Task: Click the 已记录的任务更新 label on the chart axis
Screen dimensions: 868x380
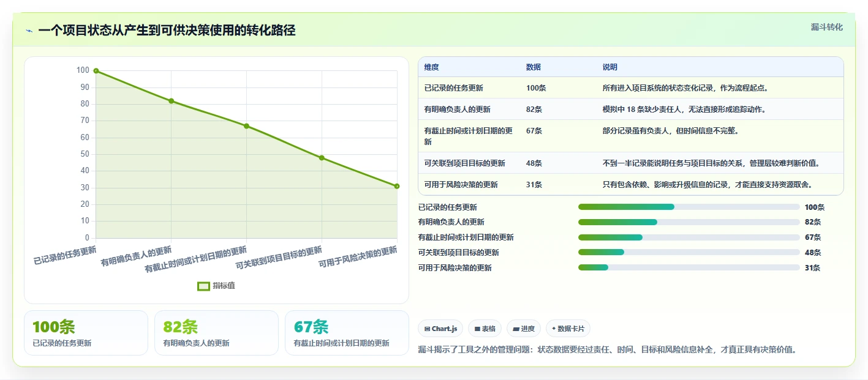Action: point(65,255)
